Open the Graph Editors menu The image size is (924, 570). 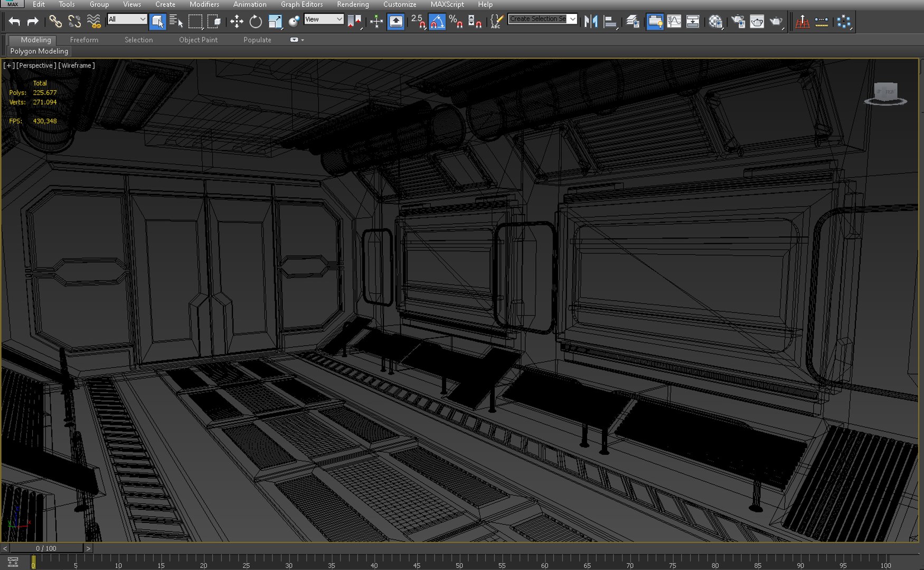pyautogui.click(x=301, y=4)
